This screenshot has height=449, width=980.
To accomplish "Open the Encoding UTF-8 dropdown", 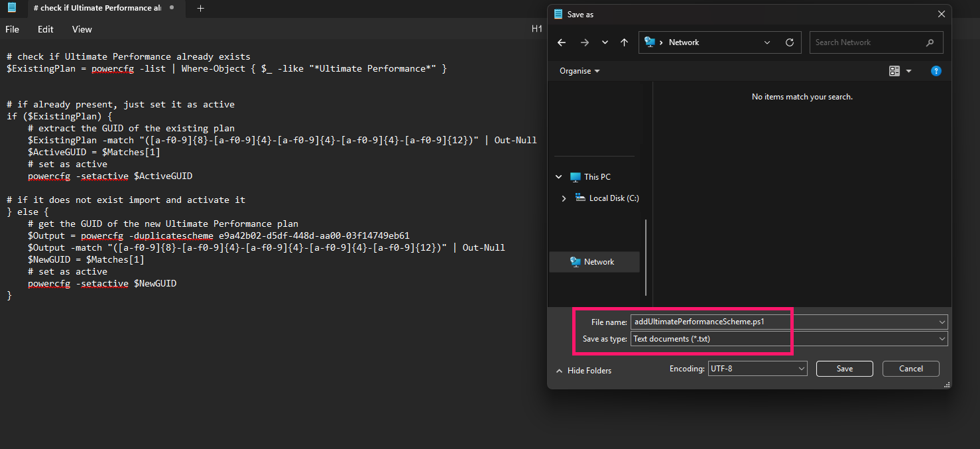I will point(757,368).
